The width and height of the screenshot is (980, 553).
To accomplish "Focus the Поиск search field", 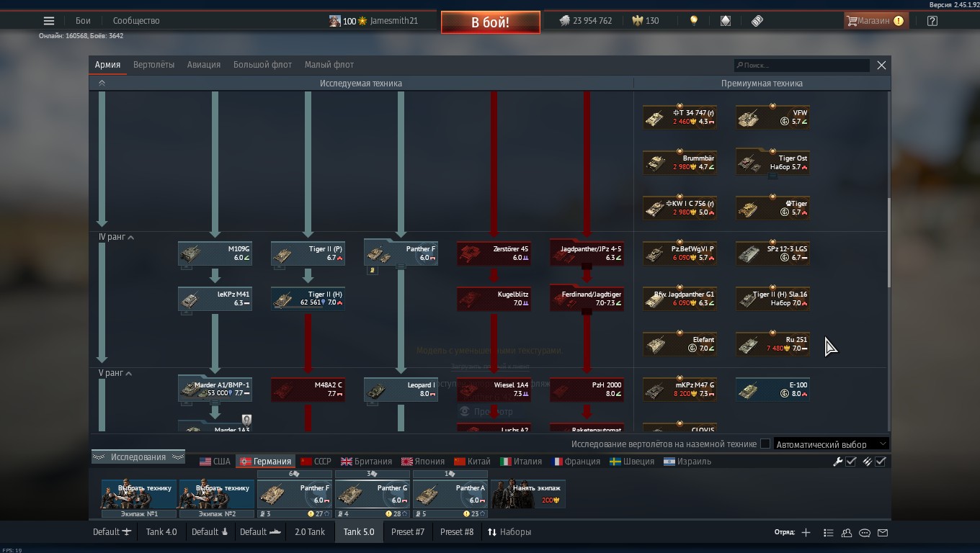I will point(802,65).
